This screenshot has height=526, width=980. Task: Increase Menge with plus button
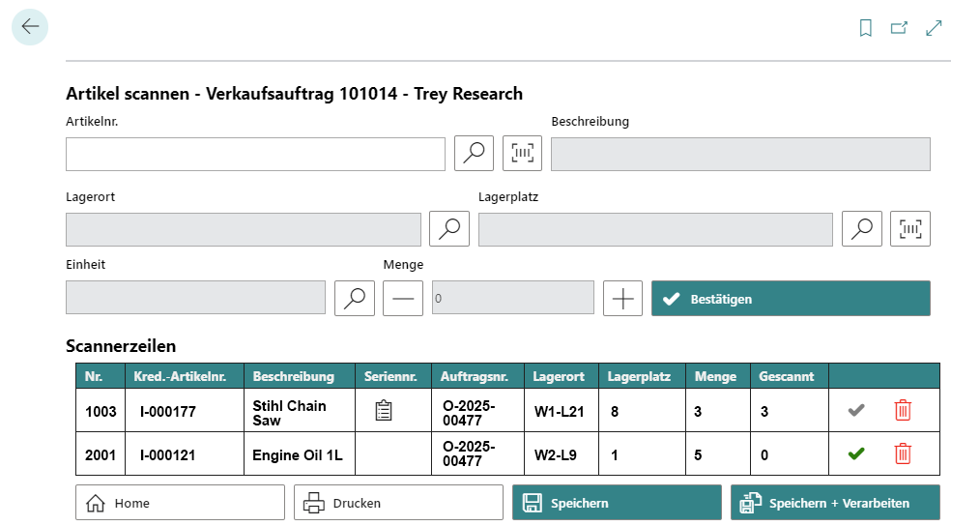[x=622, y=299]
